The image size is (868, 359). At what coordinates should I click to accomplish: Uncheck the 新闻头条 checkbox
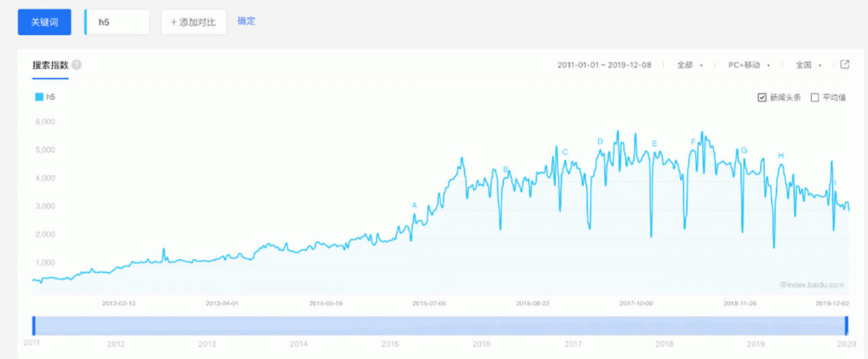point(762,98)
